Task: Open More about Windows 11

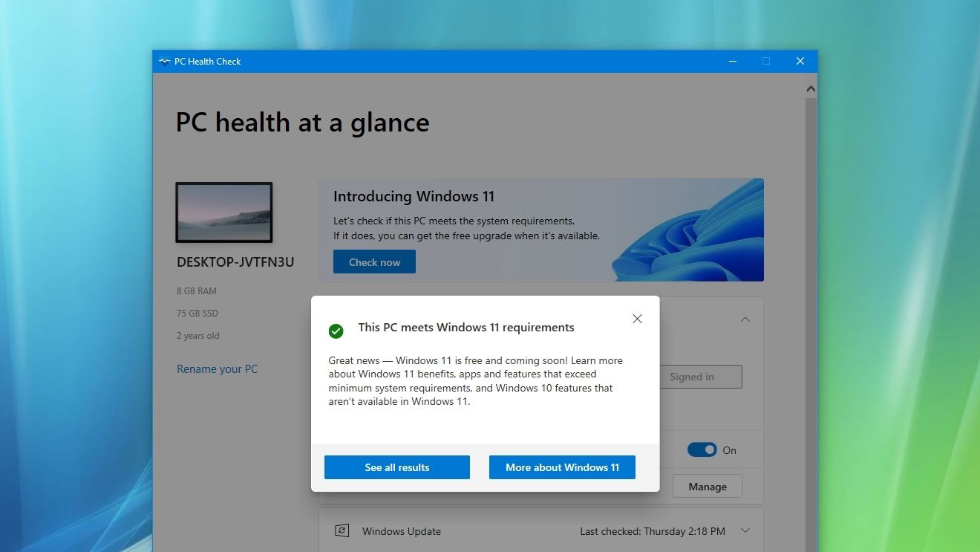Action: (562, 467)
